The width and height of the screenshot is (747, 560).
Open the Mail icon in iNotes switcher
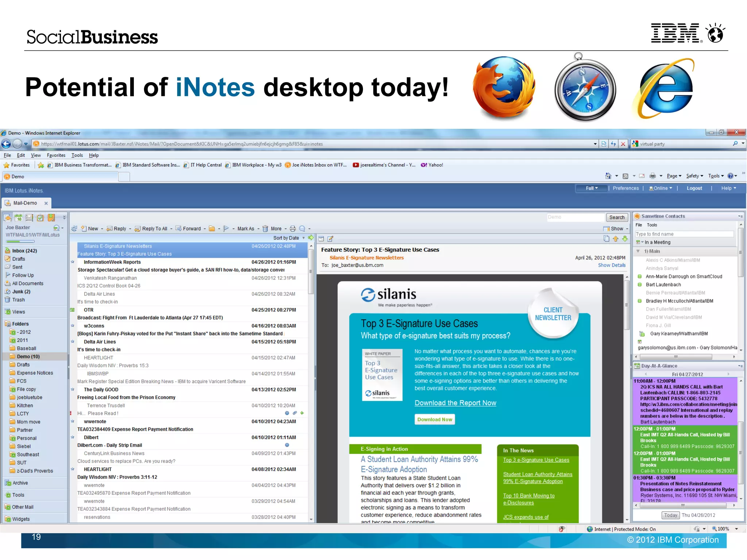(7, 218)
